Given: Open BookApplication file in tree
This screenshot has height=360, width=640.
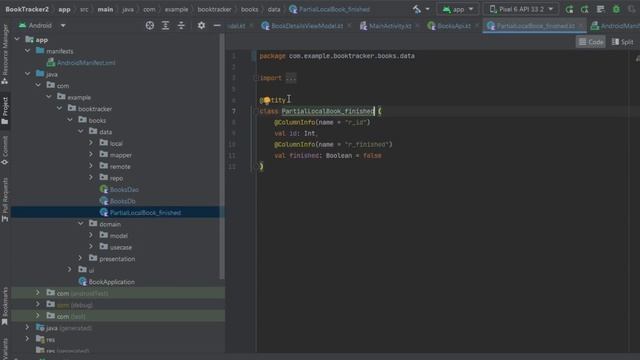Looking at the screenshot, I should (x=107, y=282).
